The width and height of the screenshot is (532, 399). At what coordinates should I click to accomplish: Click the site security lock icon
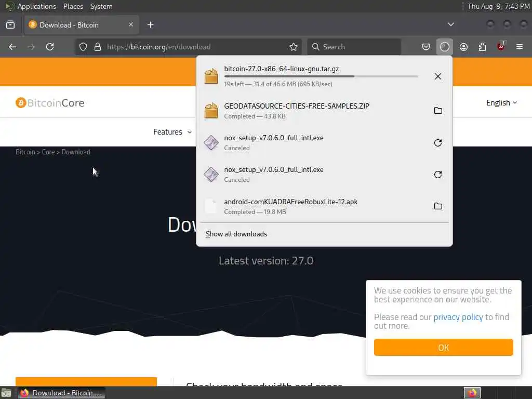click(x=98, y=47)
